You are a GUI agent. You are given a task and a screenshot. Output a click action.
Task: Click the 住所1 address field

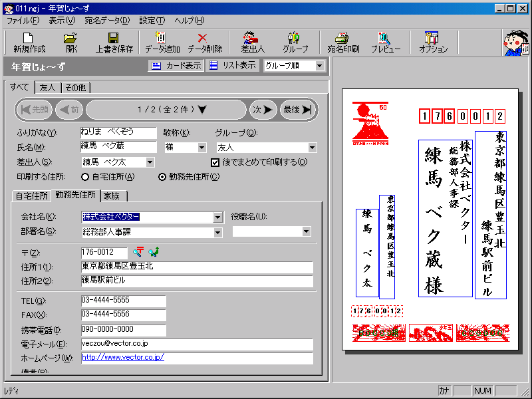click(x=197, y=267)
